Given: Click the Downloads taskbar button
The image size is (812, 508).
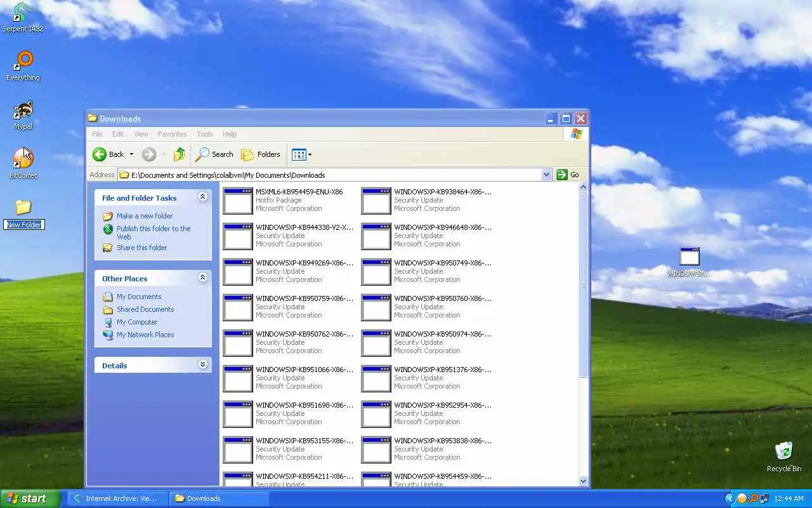Looking at the screenshot, I should tap(219, 498).
